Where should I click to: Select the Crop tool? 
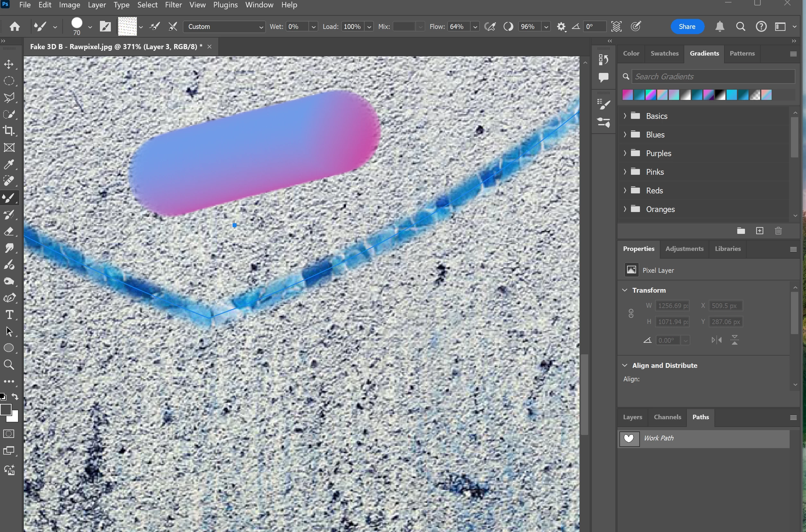9,131
